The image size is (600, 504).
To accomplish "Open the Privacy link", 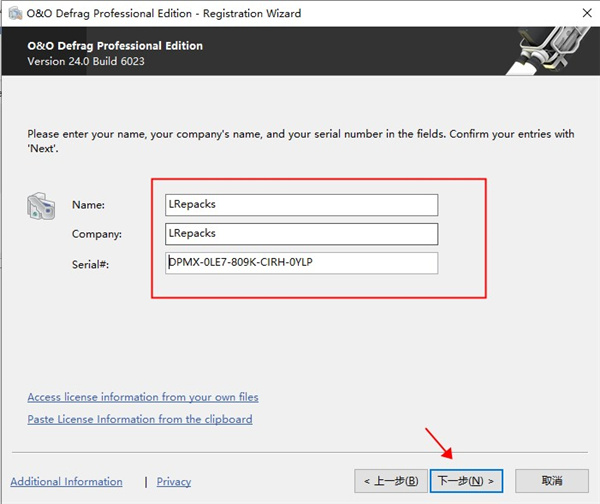I will (174, 481).
